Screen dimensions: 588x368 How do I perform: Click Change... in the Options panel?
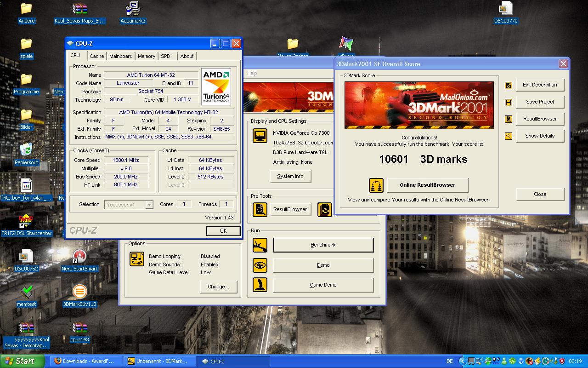tap(218, 287)
